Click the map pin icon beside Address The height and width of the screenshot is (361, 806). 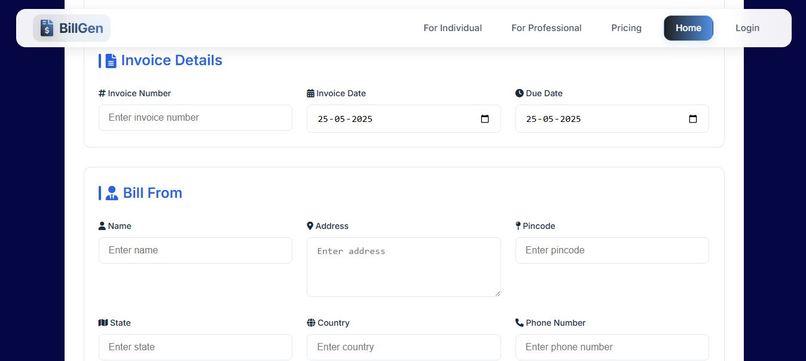(x=310, y=226)
